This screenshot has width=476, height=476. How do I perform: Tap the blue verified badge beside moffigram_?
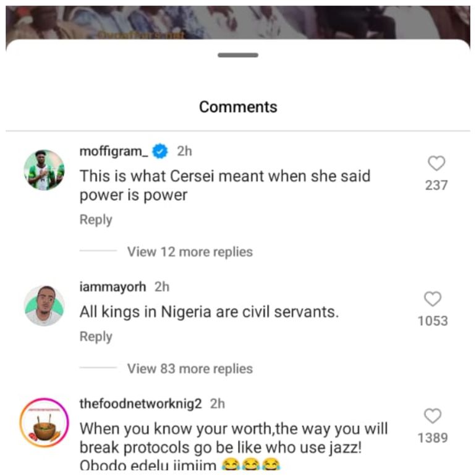tap(160, 151)
